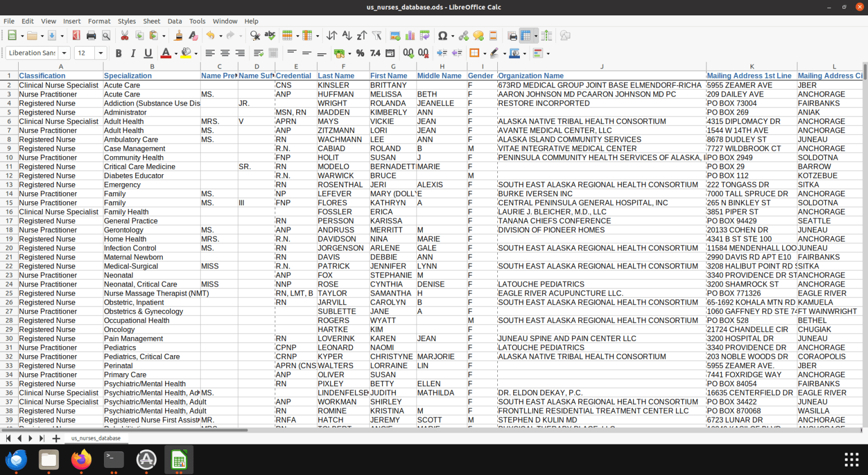
Task: Sort the data ascending
Action: [346, 35]
